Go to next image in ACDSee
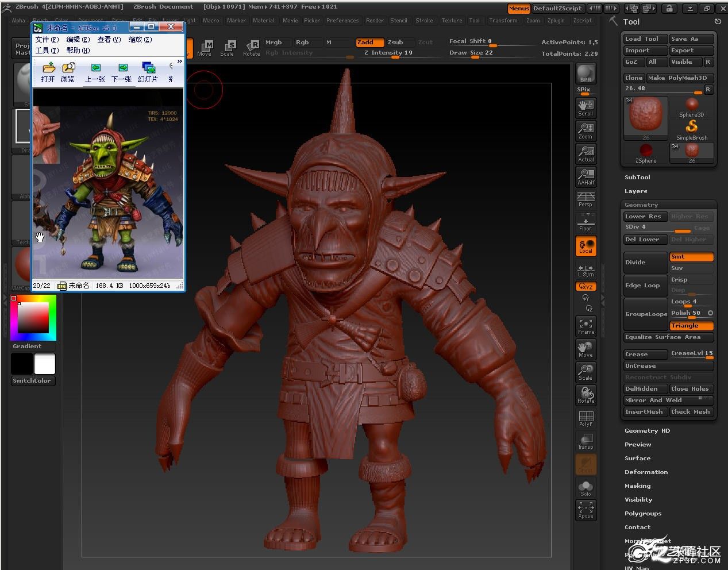The width and height of the screenshot is (728, 570). [x=122, y=72]
